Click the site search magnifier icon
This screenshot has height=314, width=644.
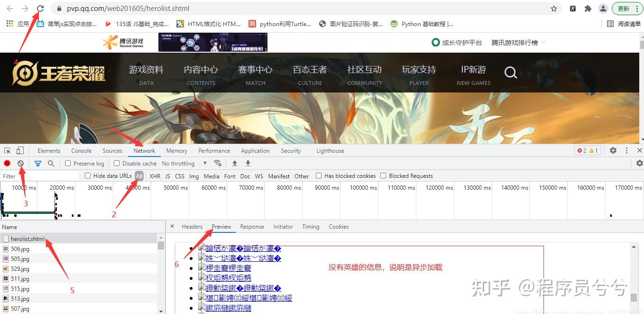point(511,73)
